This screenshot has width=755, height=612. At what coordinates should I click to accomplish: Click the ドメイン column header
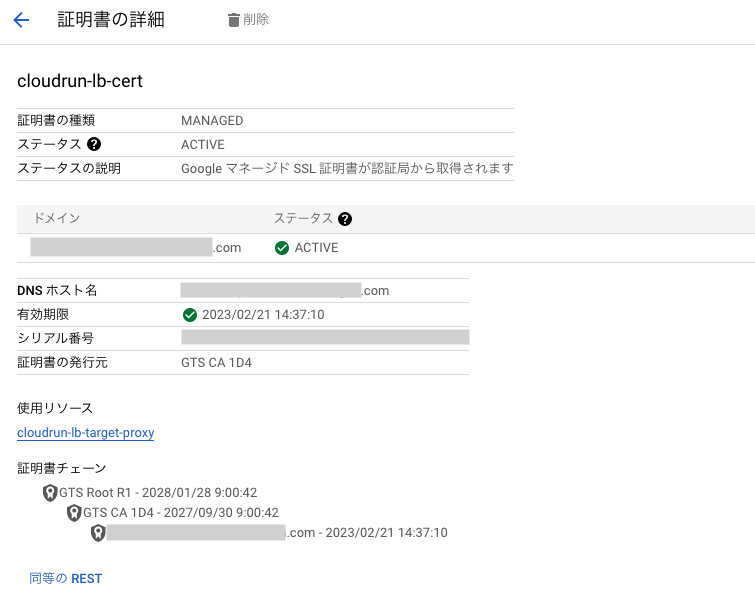[x=57, y=219]
